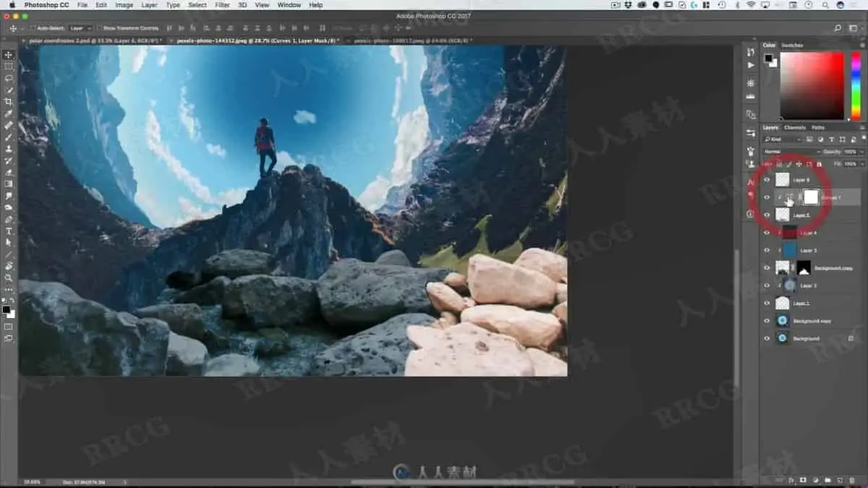Select the Dodge tool

9,207
